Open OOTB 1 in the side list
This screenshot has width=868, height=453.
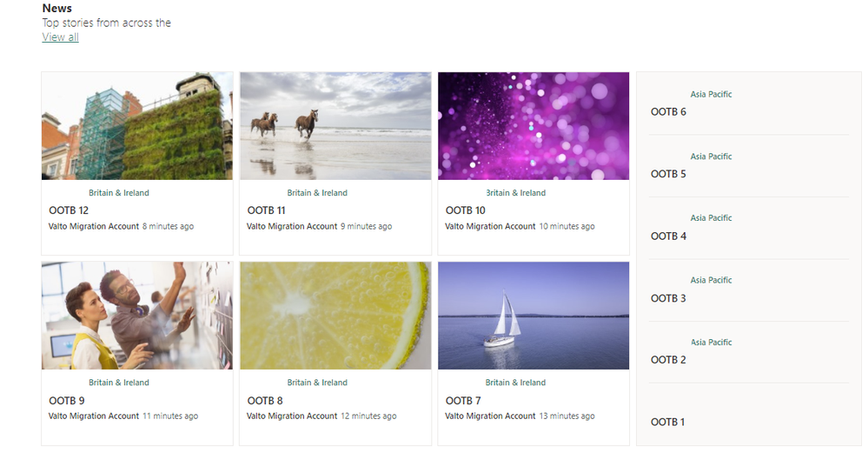[667, 422]
